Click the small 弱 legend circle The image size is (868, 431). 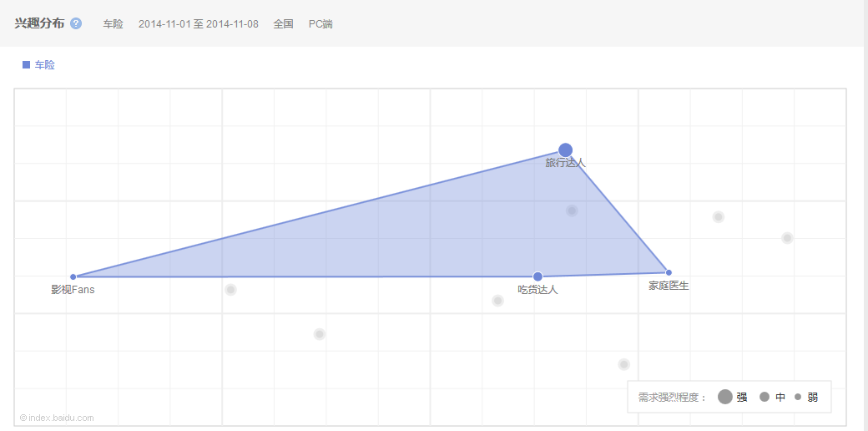pos(798,397)
